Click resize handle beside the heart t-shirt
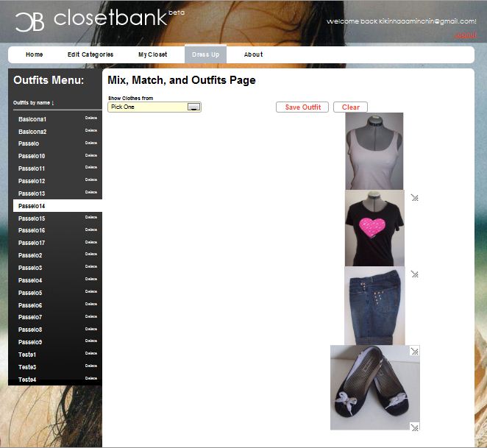 [415, 198]
